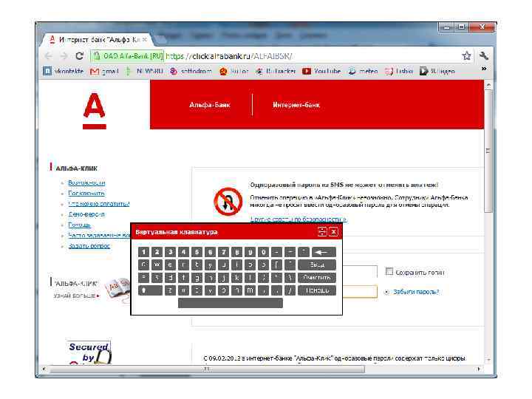The height and width of the screenshot is (399, 532).
Task: Click the t key on virtual keyboard
Action: [x=197, y=265]
